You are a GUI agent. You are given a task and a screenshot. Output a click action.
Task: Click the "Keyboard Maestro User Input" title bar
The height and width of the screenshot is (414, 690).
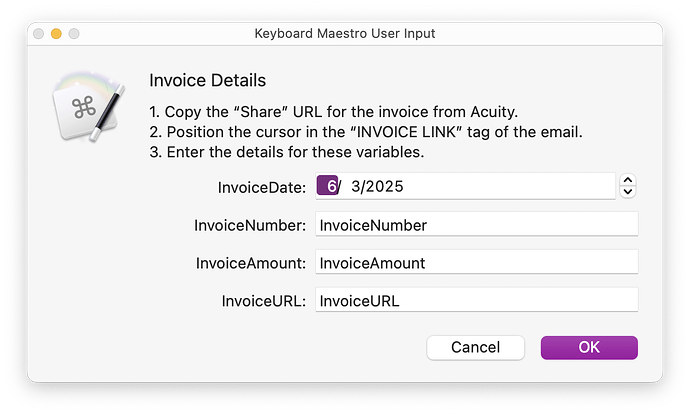click(345, 34)
